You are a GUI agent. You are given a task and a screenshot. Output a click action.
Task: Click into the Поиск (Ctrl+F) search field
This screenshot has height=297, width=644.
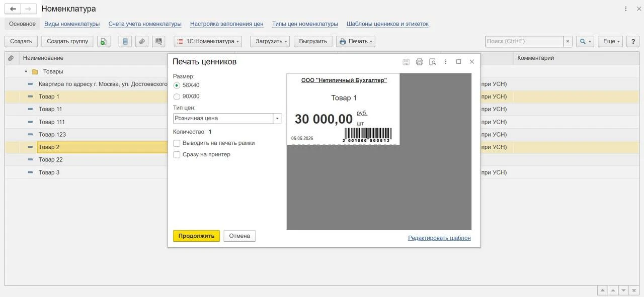click(x=524, y=41)
